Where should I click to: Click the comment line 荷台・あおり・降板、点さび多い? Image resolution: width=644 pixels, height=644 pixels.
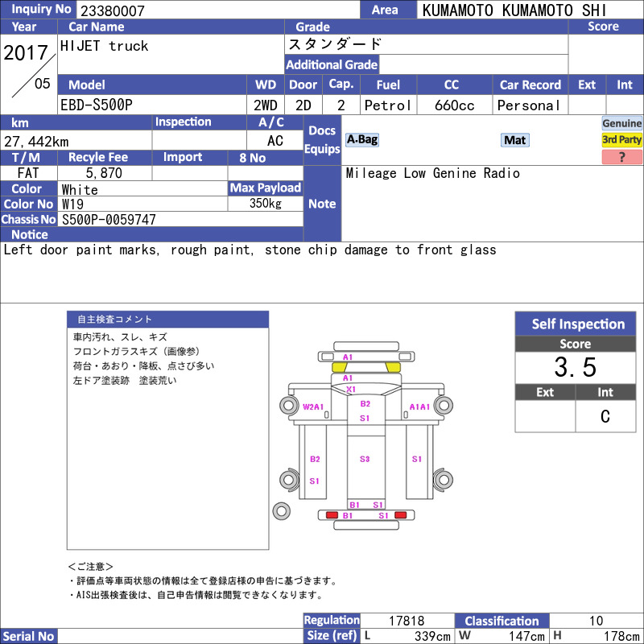point(144,366)
